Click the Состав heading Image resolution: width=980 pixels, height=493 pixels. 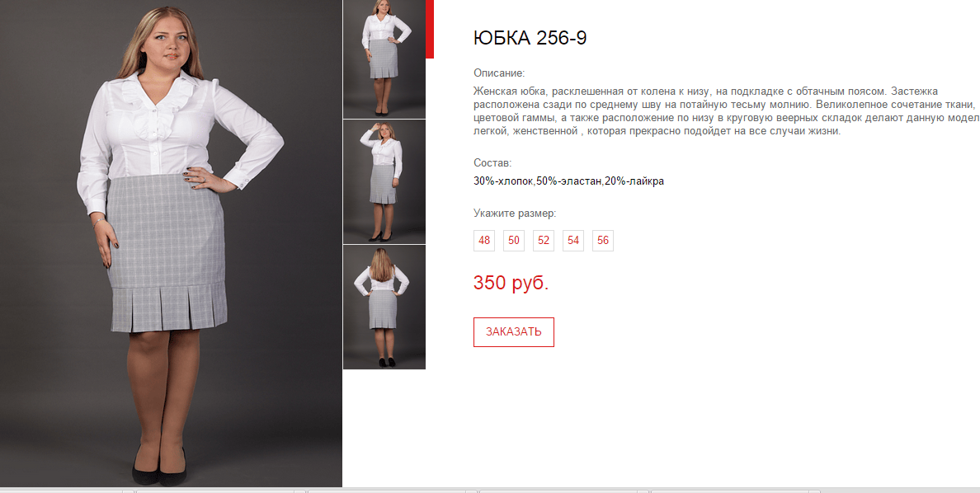tap(492, 163)
